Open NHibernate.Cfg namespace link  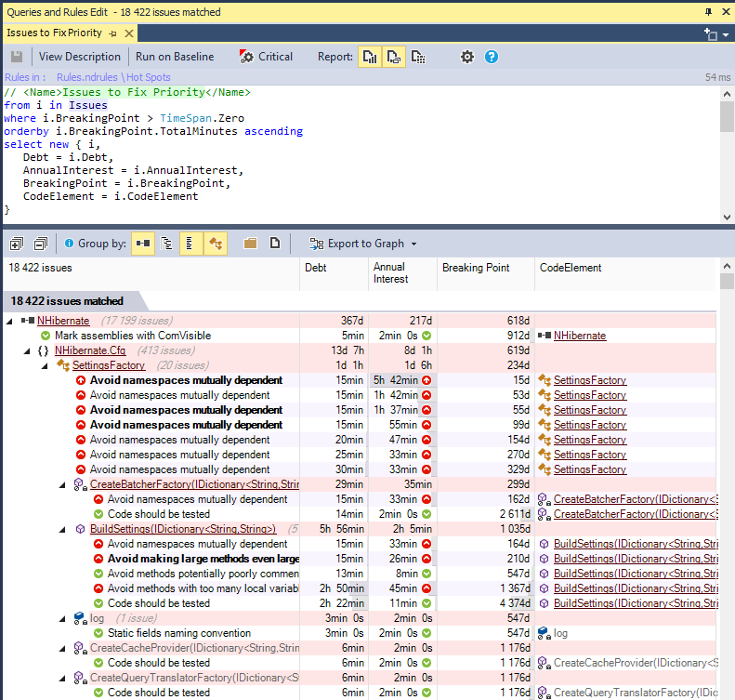pos(90,350)
